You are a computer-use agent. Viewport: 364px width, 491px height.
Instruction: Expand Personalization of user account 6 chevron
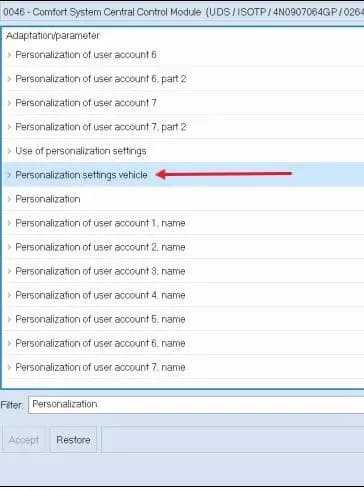[9, 55]
